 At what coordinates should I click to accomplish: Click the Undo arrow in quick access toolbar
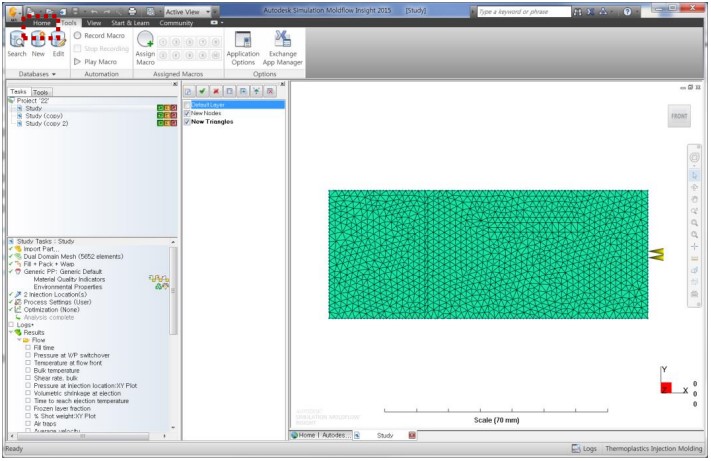coord(94,11)
